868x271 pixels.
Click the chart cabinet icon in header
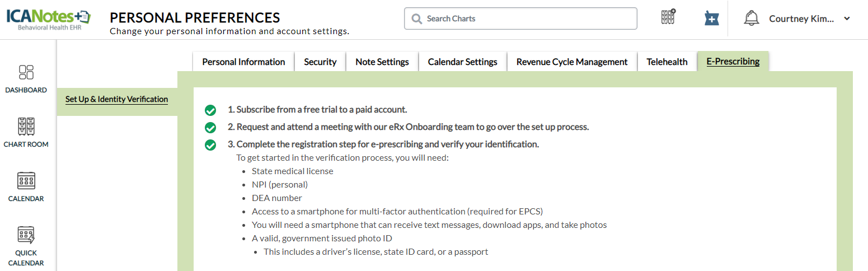668,18
